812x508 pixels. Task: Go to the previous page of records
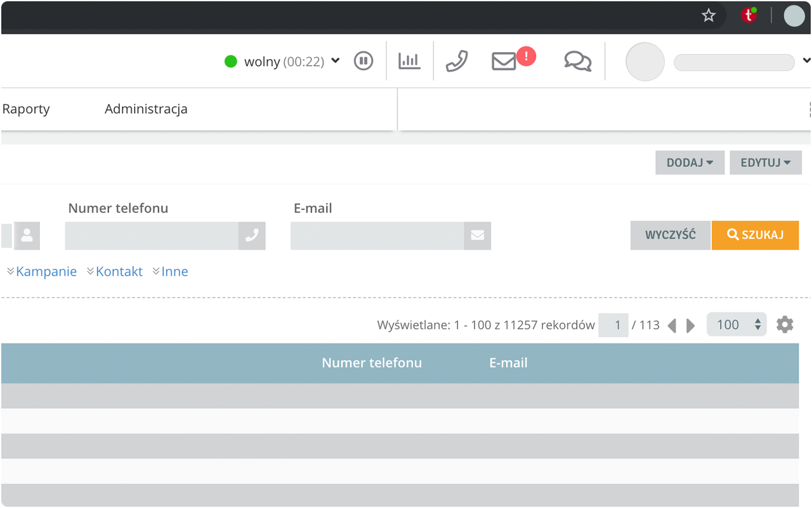click(672, 326)
